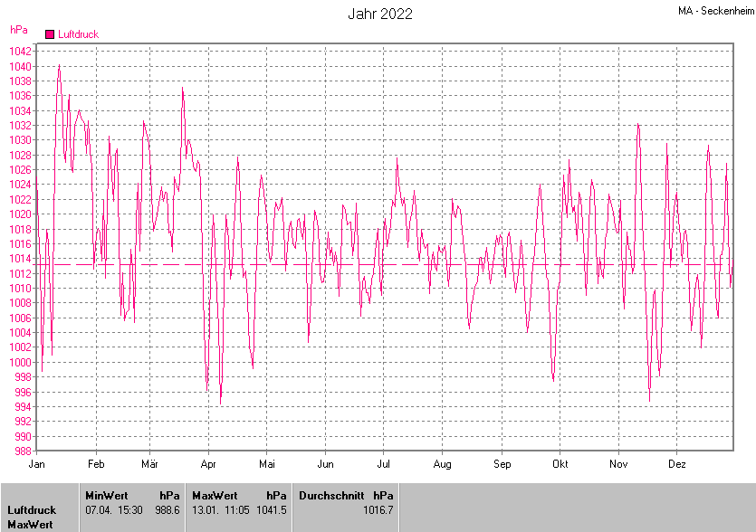Select the 1014 tick on the y-axis
The height and width of the screenshot is (532, 756).
pyautogui.click(x=22, y=259)
